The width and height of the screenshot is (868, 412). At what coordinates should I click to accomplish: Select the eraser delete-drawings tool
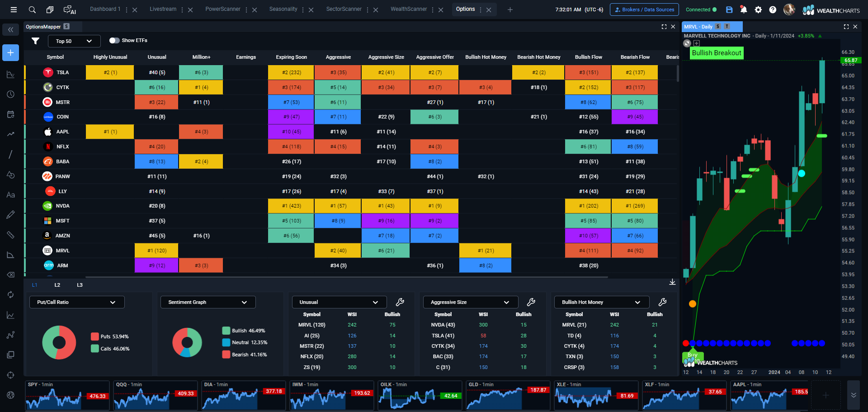click(10, 275)
